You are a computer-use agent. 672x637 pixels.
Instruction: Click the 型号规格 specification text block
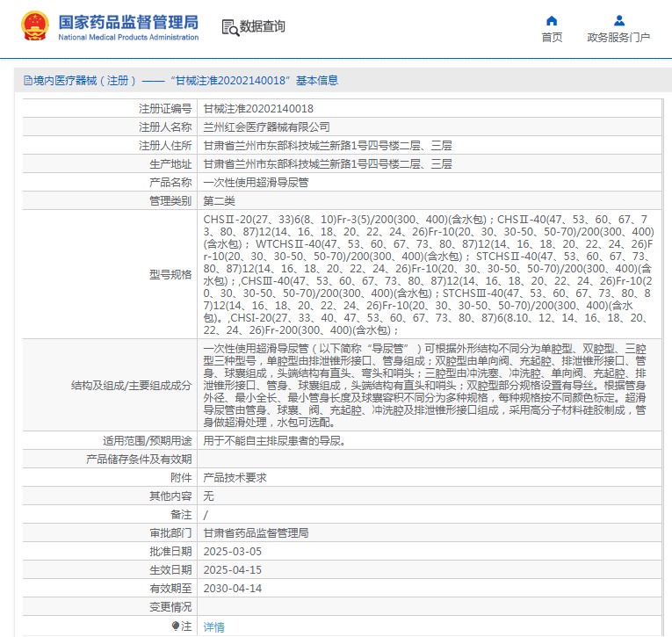click(x=429, y=275)
